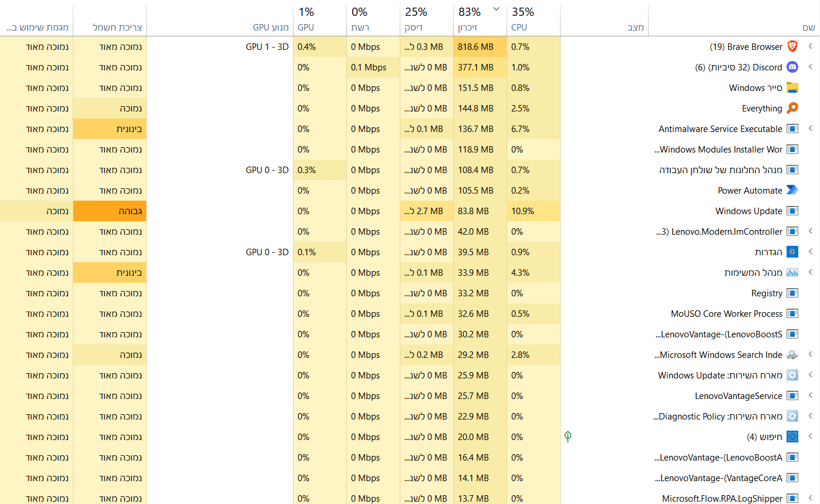Click the Discord app icon
820x504 pixels.
tap(792, 67)
